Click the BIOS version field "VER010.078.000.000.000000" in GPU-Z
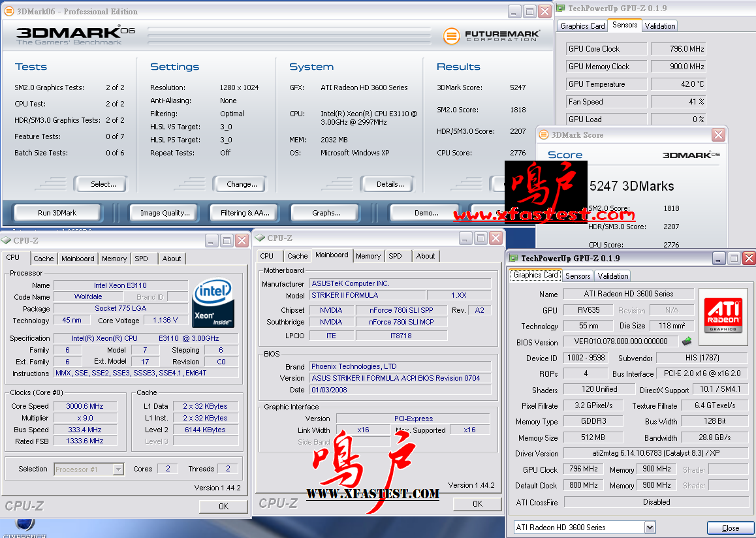Viewport: 756px width, 538px height. click(620, 341)
